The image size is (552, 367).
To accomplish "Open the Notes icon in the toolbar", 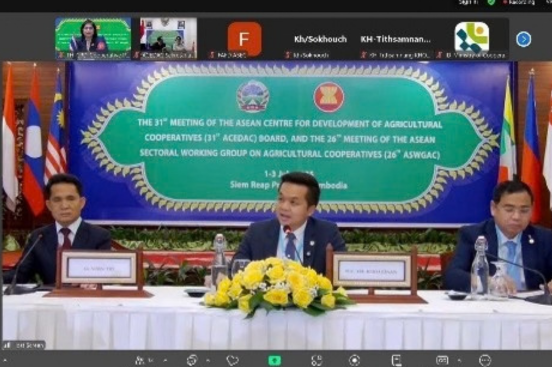I will 396,360.
